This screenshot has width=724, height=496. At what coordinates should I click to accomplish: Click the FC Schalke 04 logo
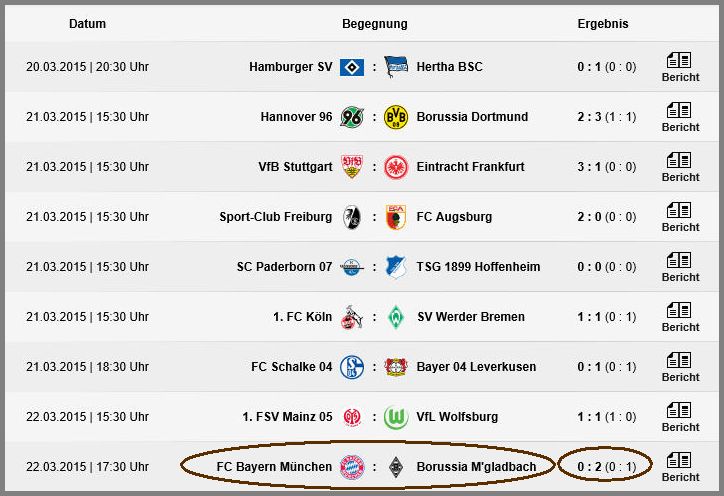pyautogui.click(x=352, y=367)
